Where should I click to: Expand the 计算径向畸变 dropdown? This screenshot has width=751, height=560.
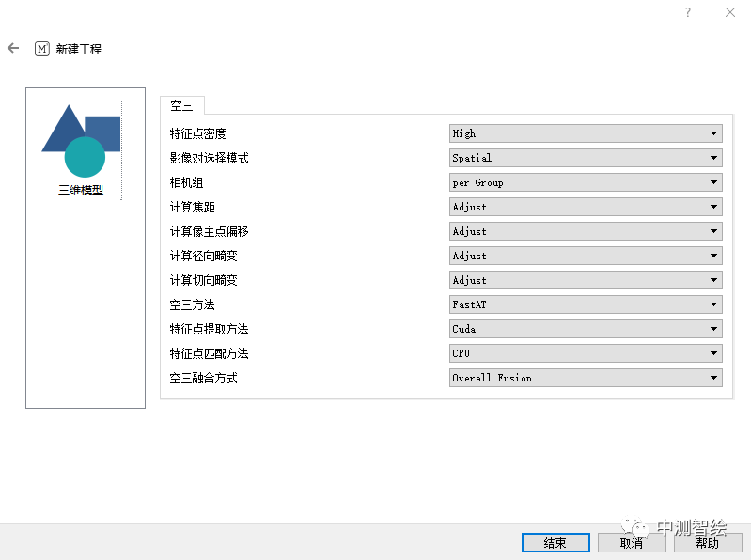586,256
